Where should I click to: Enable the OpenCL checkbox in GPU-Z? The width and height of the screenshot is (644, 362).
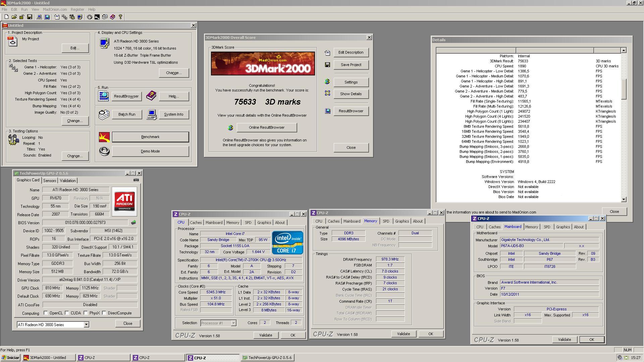coord(46,313)
